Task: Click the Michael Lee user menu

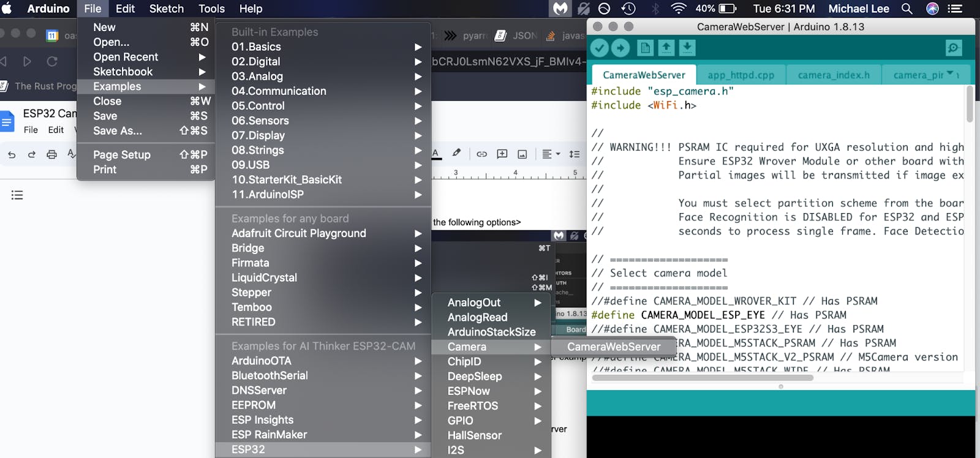Action: pos(859,9)
